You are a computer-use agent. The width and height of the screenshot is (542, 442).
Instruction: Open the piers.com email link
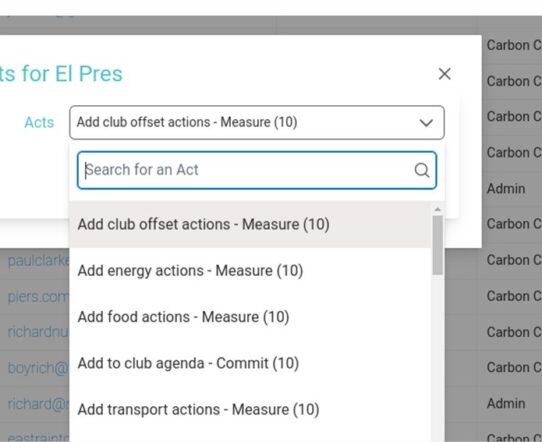point(38,297)
